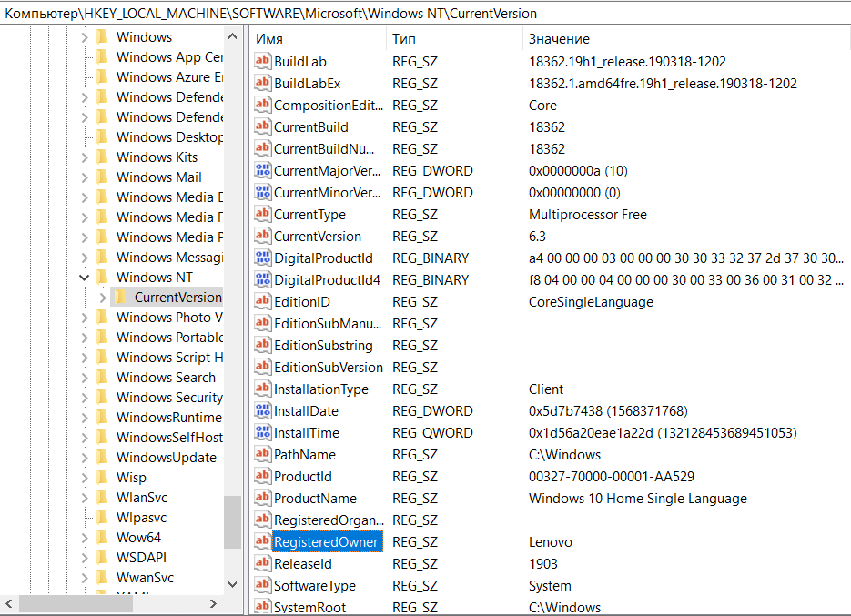Click the string icon of PathName
851x616 pixels.
[x=263, y=454]
